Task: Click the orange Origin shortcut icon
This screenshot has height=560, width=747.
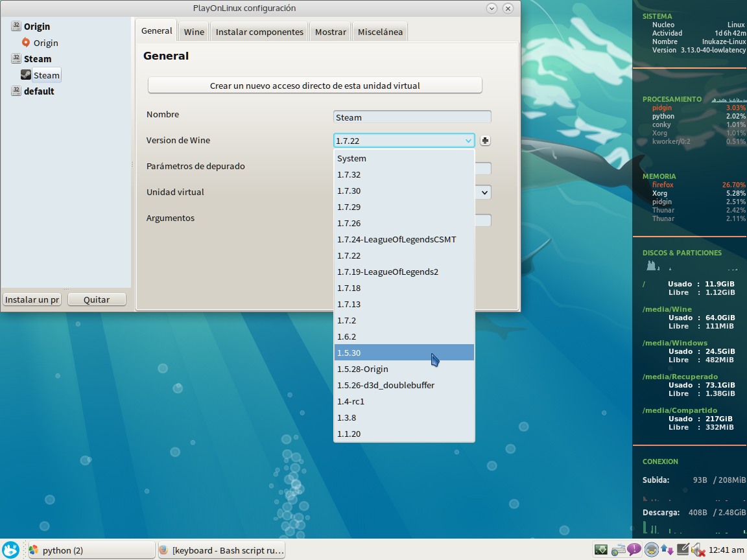Action: (26, 42)
